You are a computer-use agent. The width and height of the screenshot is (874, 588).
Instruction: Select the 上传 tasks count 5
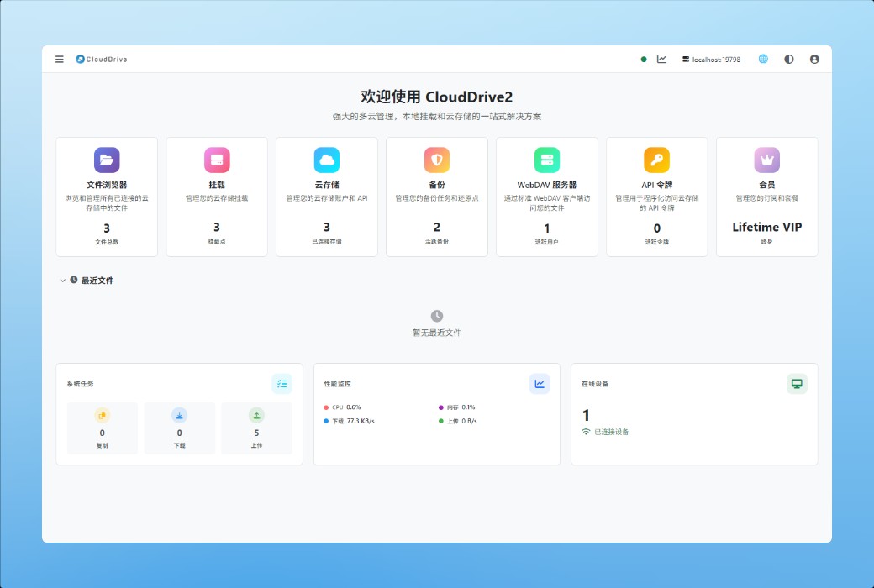pos(256,433)
